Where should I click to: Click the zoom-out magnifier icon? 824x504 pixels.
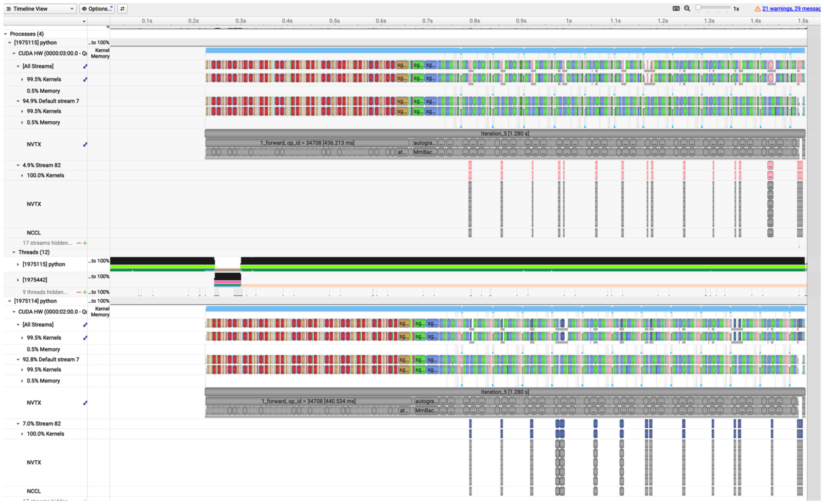pos(687,8)
